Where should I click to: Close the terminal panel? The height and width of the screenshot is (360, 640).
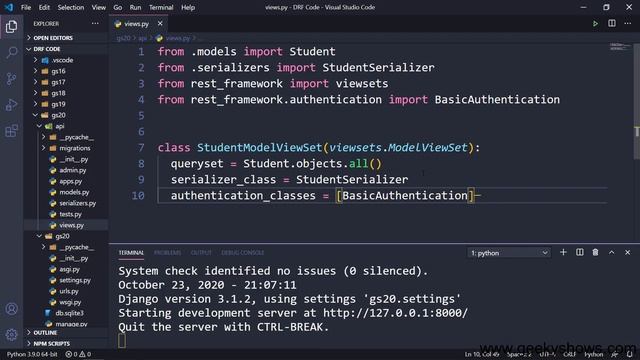tap(627, 253)
